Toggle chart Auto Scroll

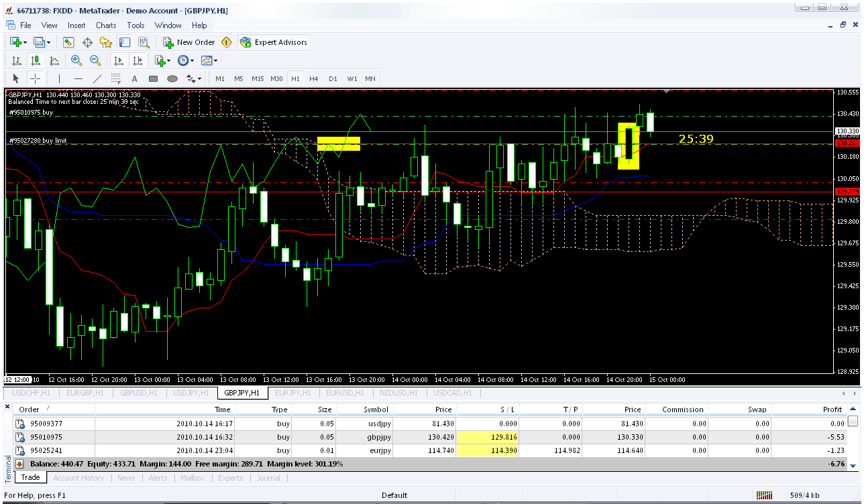118,60
